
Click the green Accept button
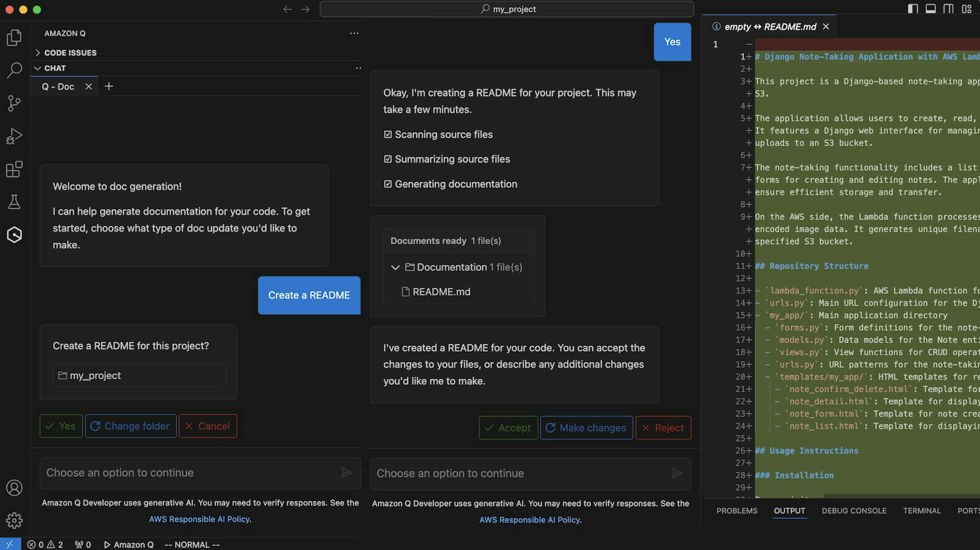click(508, 428)
